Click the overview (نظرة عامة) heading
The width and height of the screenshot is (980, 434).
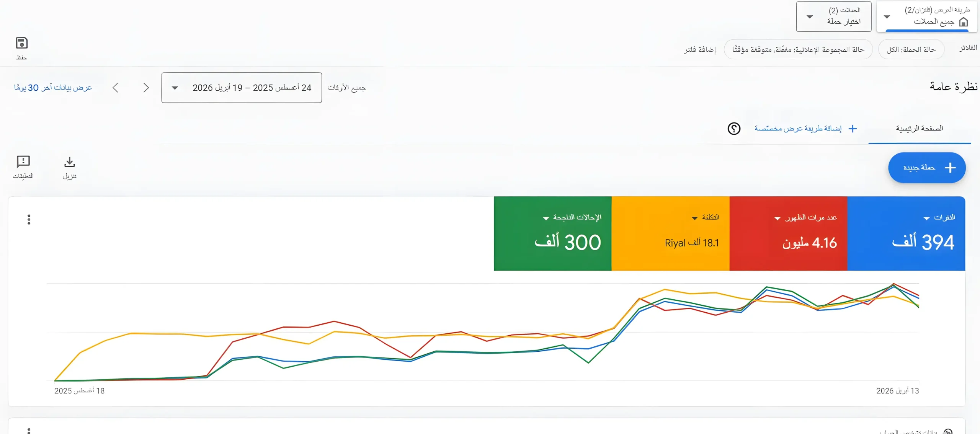(x=954, y=86)
